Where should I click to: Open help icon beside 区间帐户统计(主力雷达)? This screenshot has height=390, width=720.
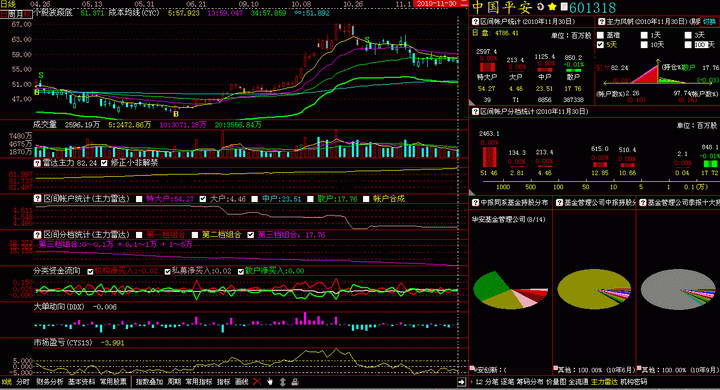[37, 198]
